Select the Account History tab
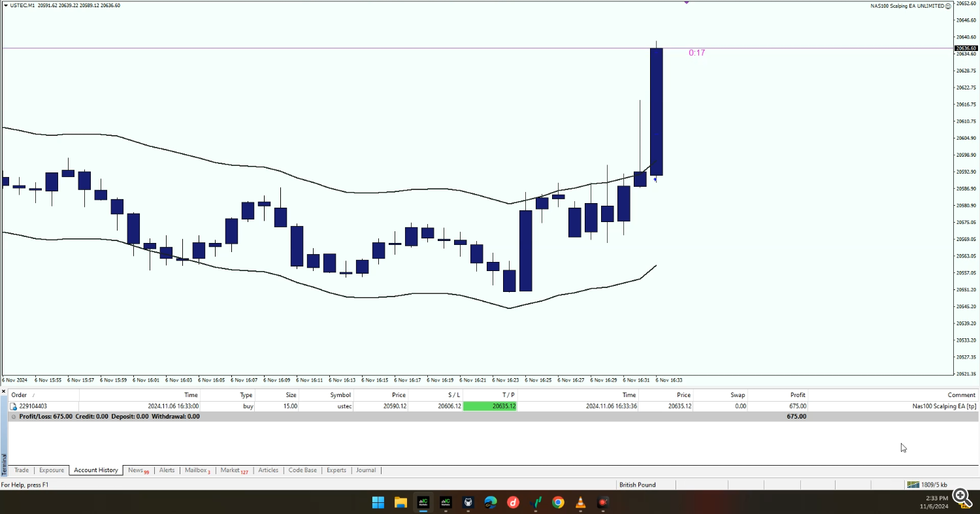Image resolution: width=980 pixels, height=514 pixels. 96,470
